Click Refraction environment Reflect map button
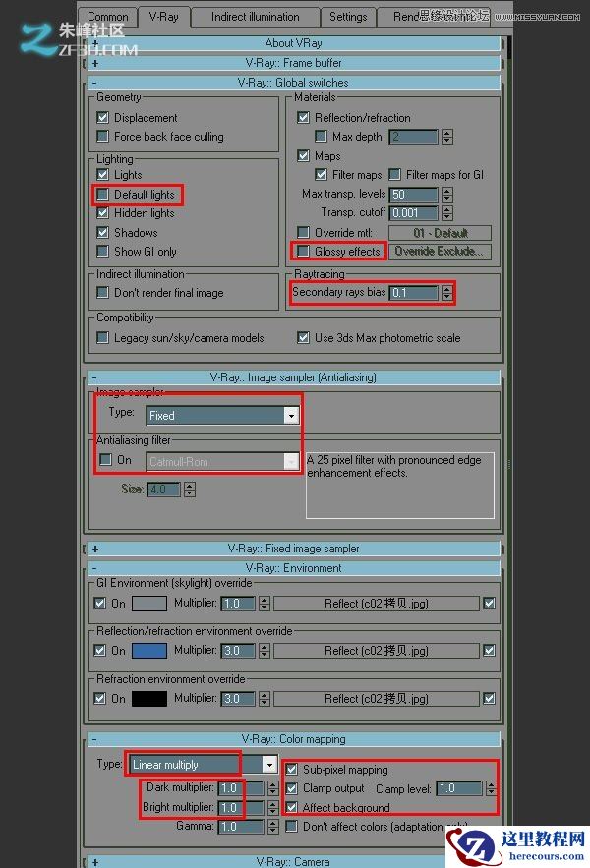The width and height of the screenshot is (590, 868). click(377, 699)
